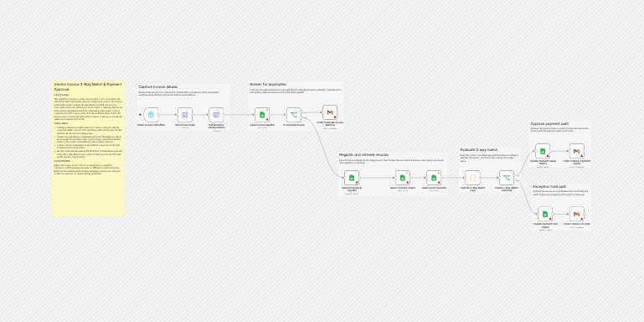Image resolution: width=644 pixels, height=322 pixels.
Task: Select the Gmail duplicate invoice warning node
Action: click(x=330, y=112)
